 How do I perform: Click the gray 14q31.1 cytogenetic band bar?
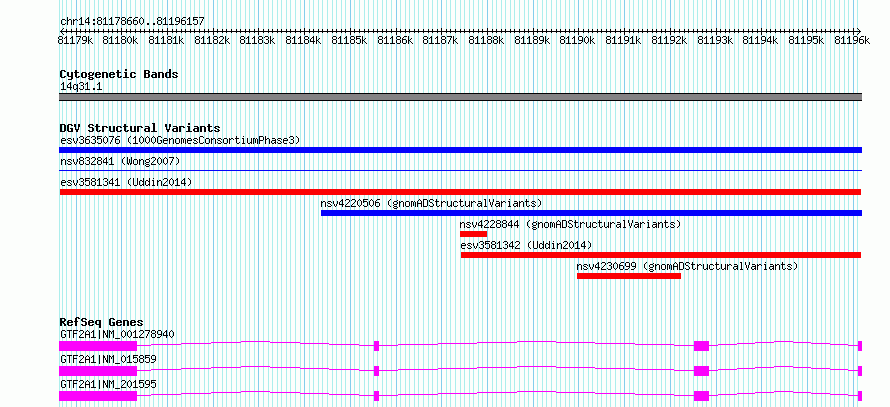460,97
